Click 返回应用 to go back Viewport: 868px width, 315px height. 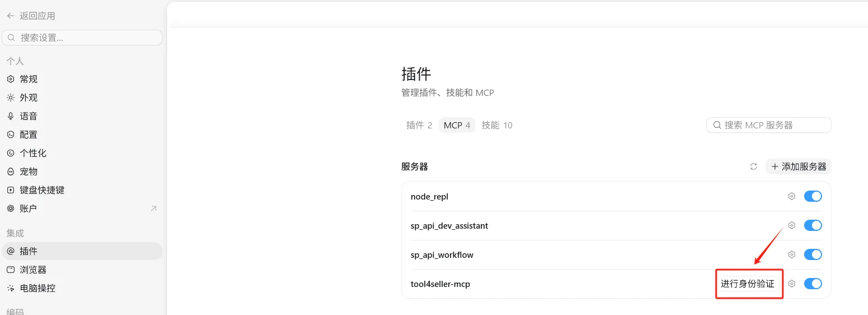coord(31,16)
